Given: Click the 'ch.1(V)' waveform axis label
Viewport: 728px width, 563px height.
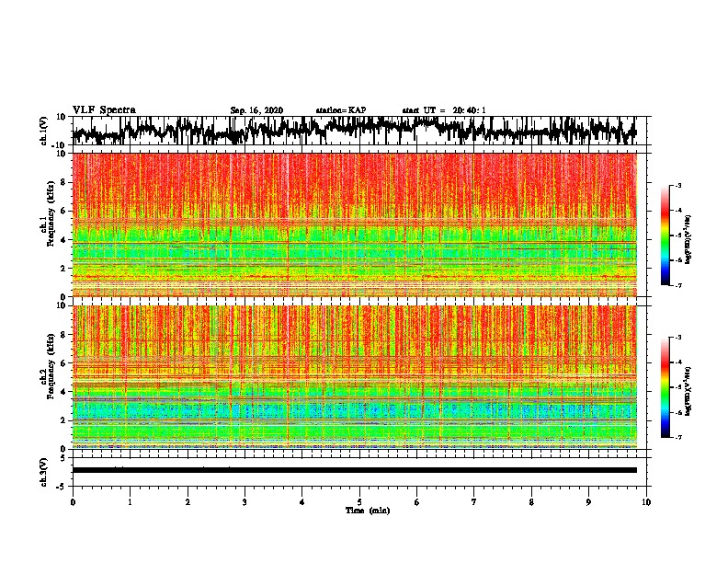Looking at the screenshot, I should tap(44, 131).
